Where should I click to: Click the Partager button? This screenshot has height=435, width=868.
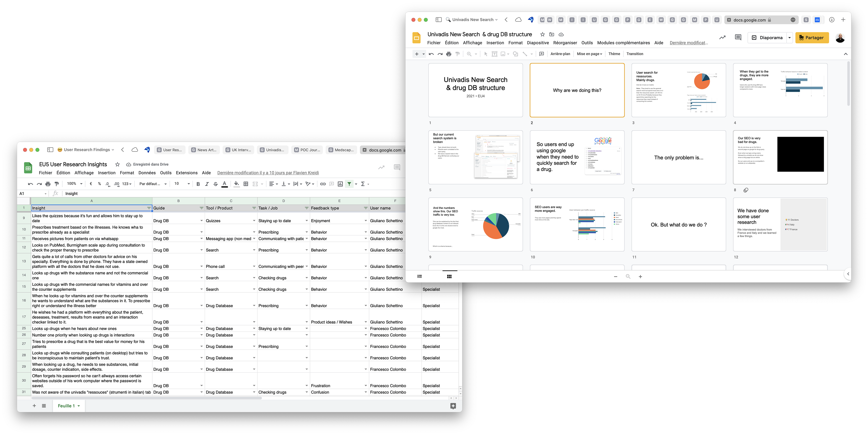(812, 38)
